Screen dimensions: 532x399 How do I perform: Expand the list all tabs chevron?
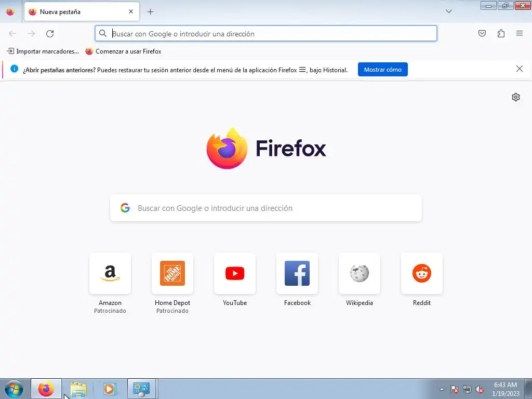tap(448, 11)
